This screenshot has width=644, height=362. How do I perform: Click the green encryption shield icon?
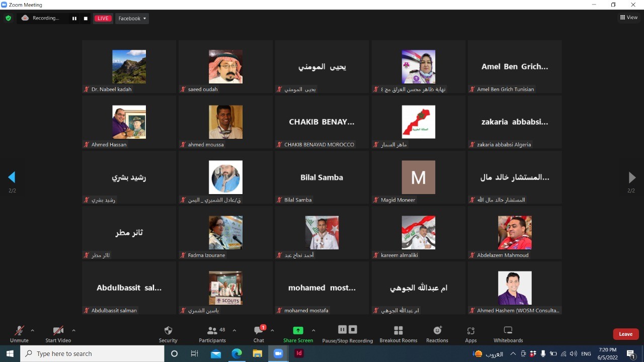coord(8,19)
